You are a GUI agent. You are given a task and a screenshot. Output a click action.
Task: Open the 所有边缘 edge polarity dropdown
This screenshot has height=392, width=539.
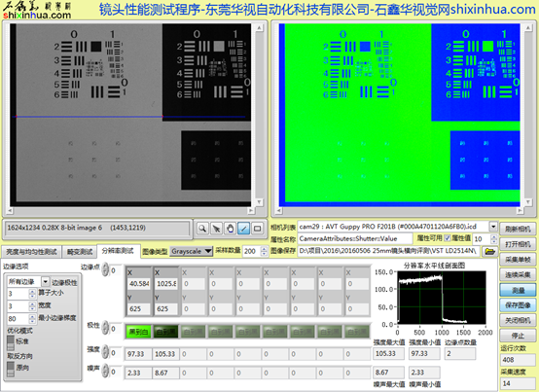coord(45,282)
